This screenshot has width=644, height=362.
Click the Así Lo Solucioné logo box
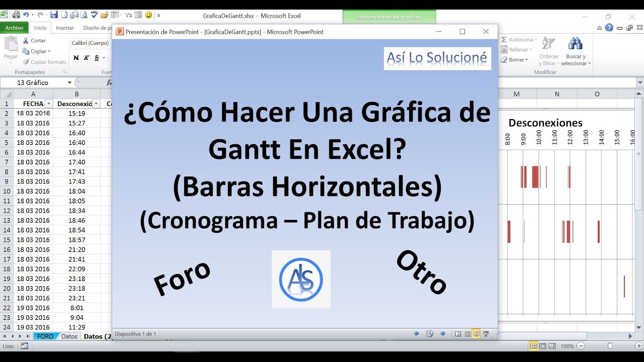point(437,58)
